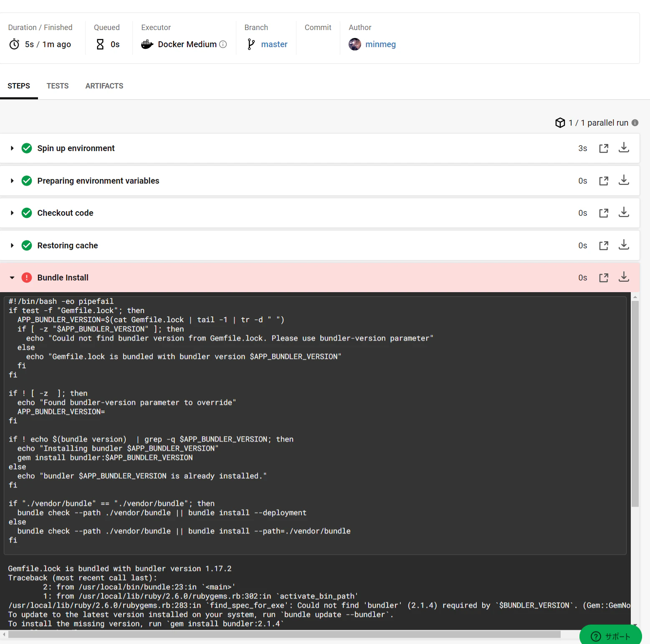Click the branch icon beside master

coord(251,44)
